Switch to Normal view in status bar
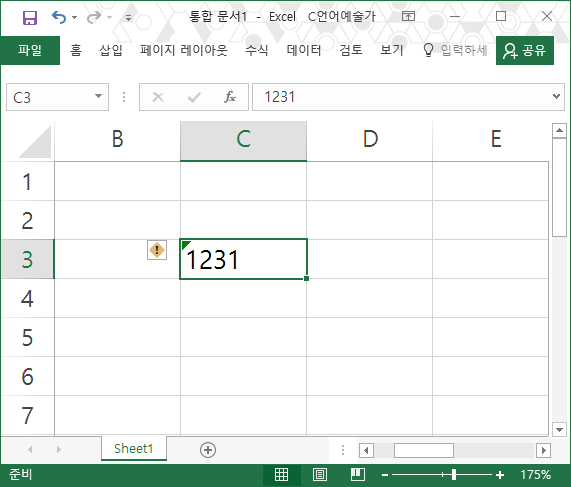571x487 pixels. [x=281, y=474]
